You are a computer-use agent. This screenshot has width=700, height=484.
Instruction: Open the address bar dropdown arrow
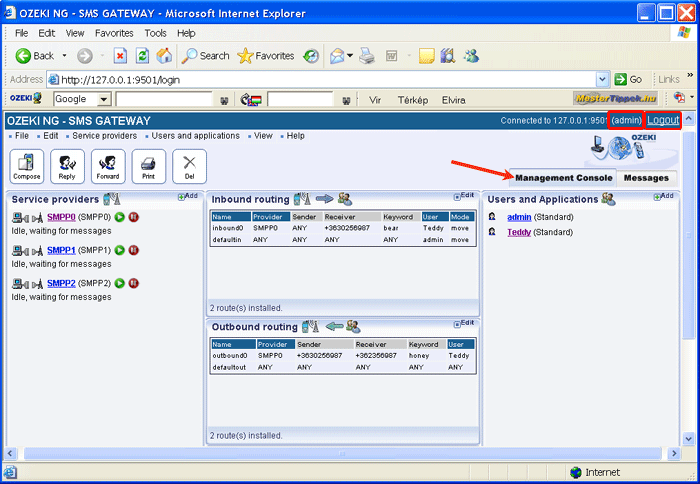click(603, 79)
